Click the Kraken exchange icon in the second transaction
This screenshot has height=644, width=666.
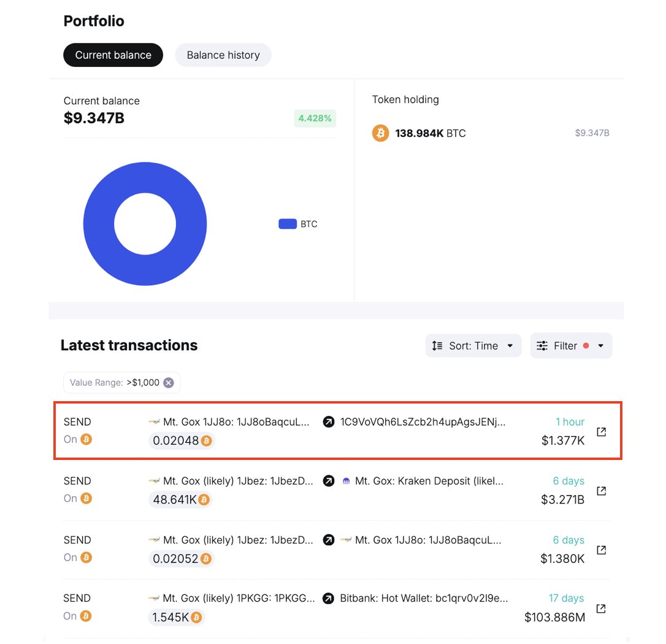[x=345, y=481]
